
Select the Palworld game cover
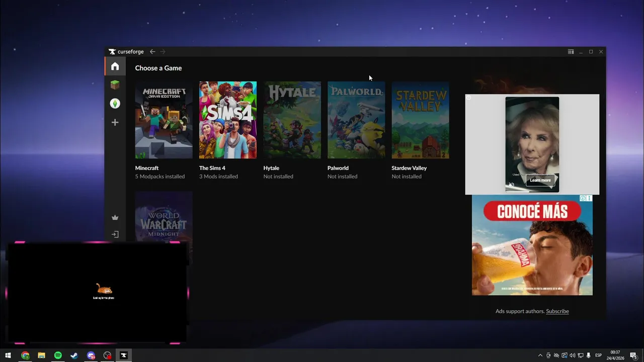pyautogui.click(x=356, y=120)
